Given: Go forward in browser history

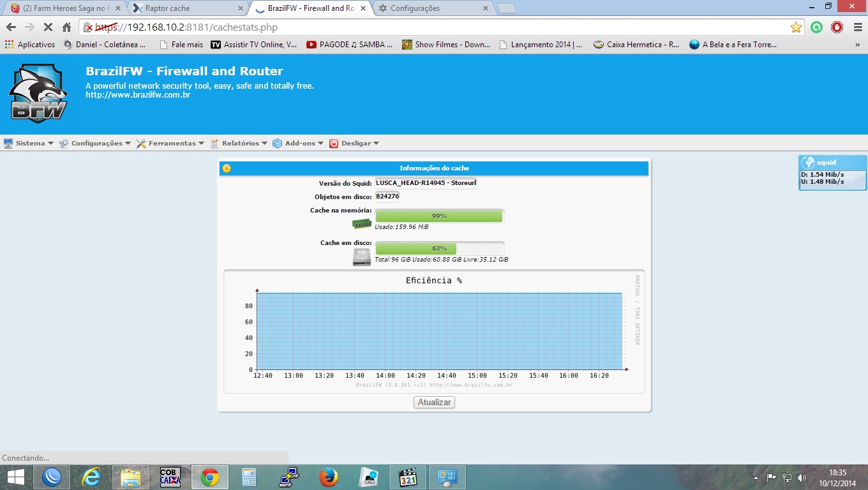Looking at the screenshot, I should [29, 27].
